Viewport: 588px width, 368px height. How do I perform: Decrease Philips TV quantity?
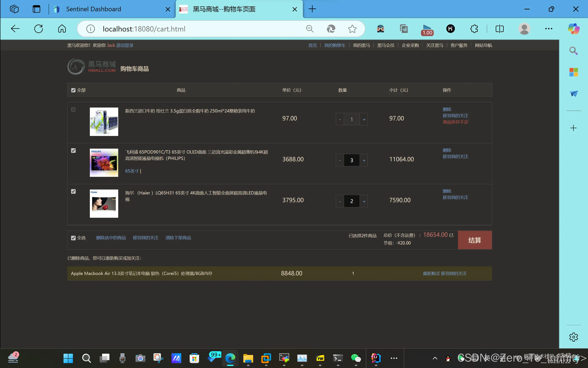click(x=340, y=160)
